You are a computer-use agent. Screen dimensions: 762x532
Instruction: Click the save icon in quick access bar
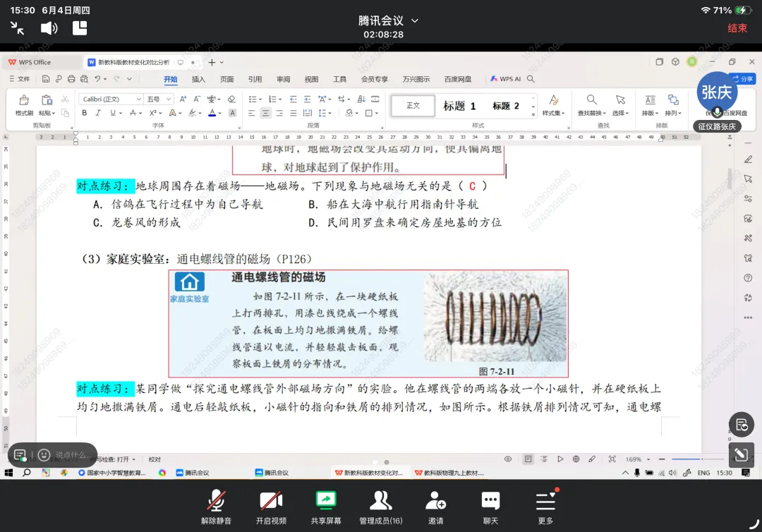[x=46, y=79]
